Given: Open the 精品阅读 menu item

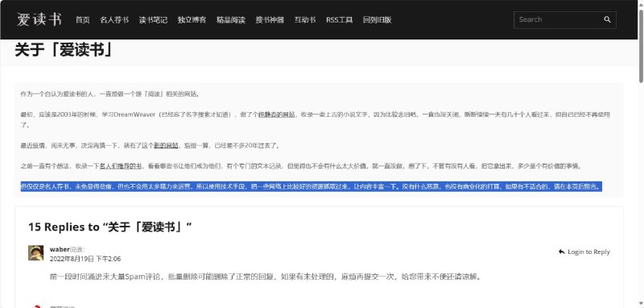Looking at the screenshot, I should point(231,19).
